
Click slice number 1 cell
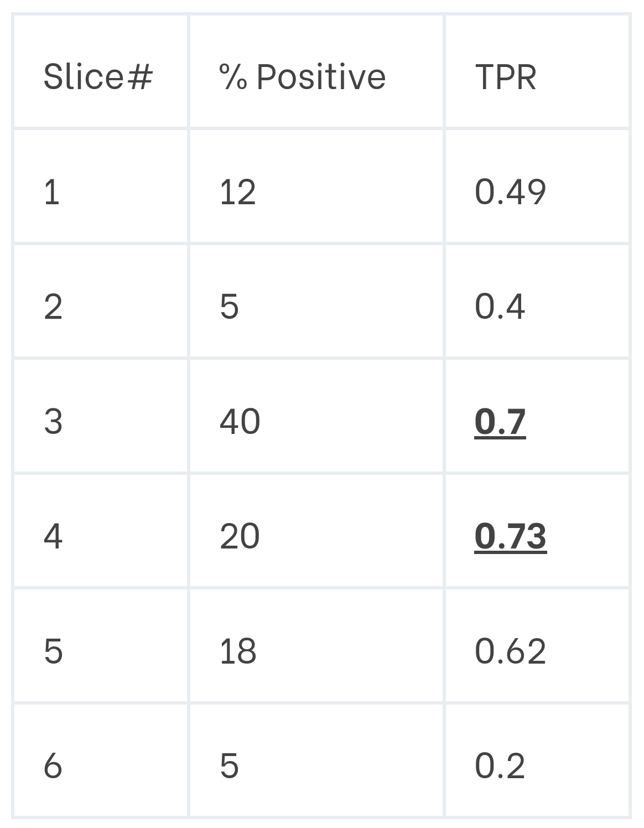pyautogui.click(x=51, y=192)
